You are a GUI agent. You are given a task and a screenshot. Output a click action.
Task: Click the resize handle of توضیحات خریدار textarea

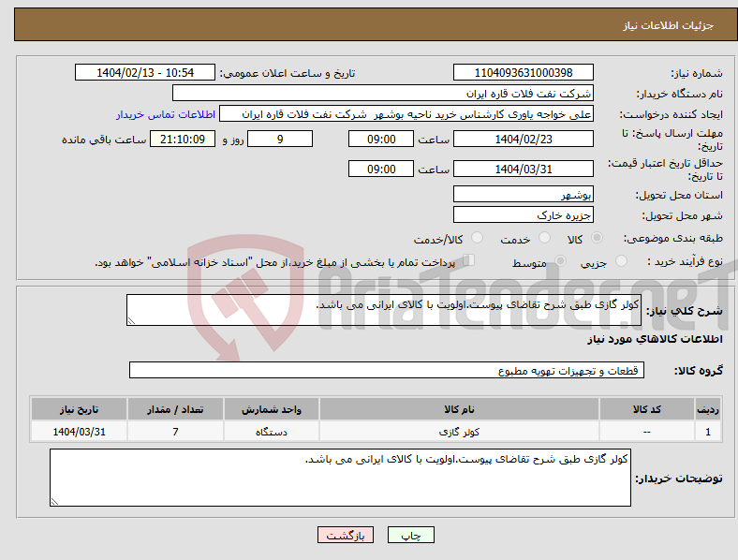[54, 502]
